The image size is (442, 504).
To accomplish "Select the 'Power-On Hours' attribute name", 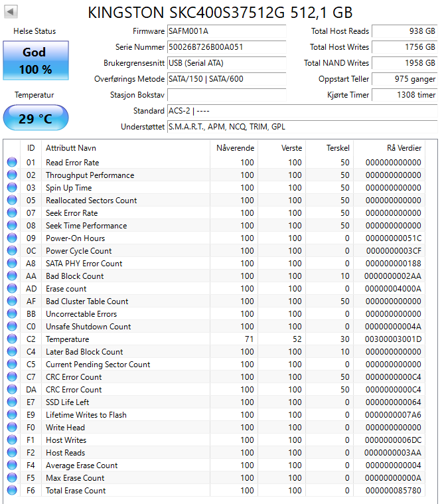I will (75, 238).
